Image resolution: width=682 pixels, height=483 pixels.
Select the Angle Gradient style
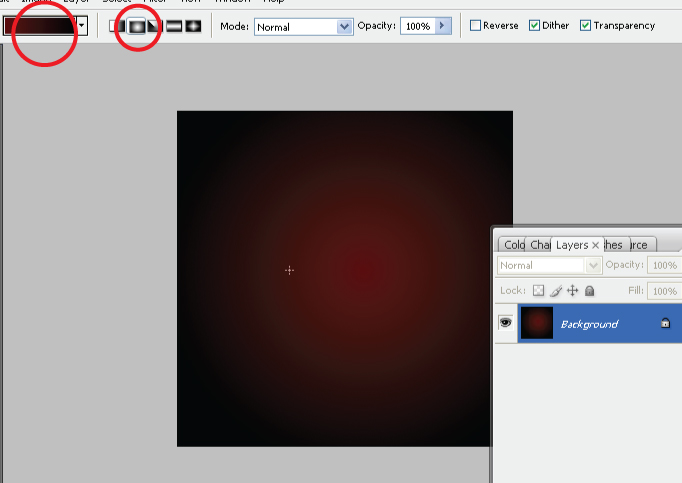(x=154, y=26)
